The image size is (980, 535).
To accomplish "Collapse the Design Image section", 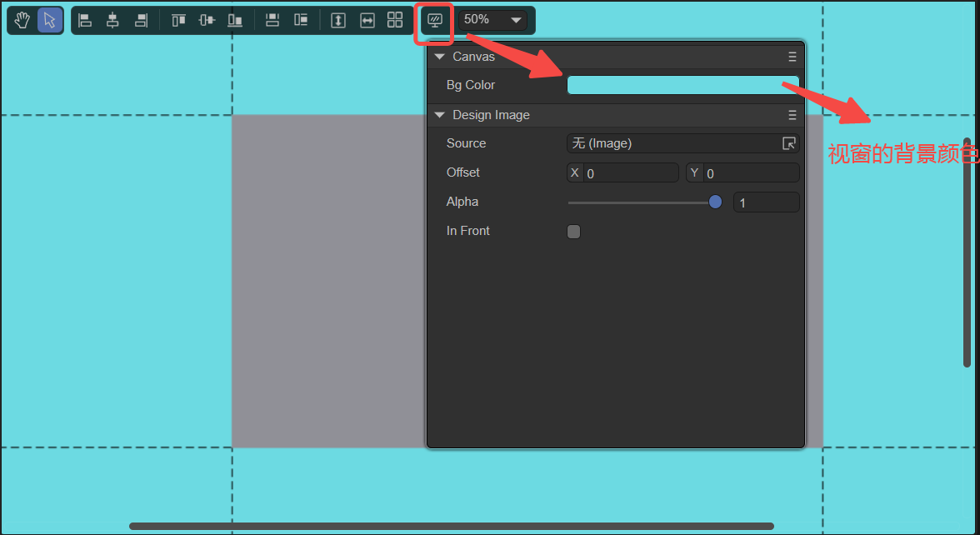I will tap(440, 115).
